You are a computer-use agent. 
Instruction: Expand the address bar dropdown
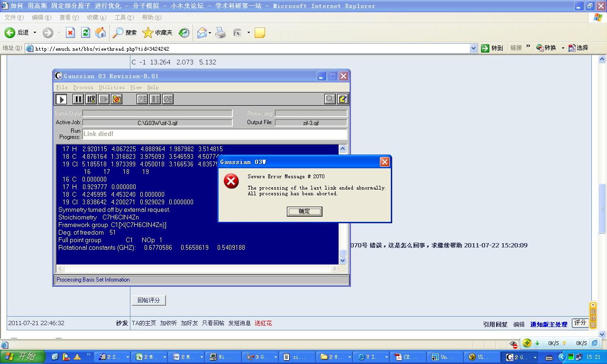pos(473,48)
